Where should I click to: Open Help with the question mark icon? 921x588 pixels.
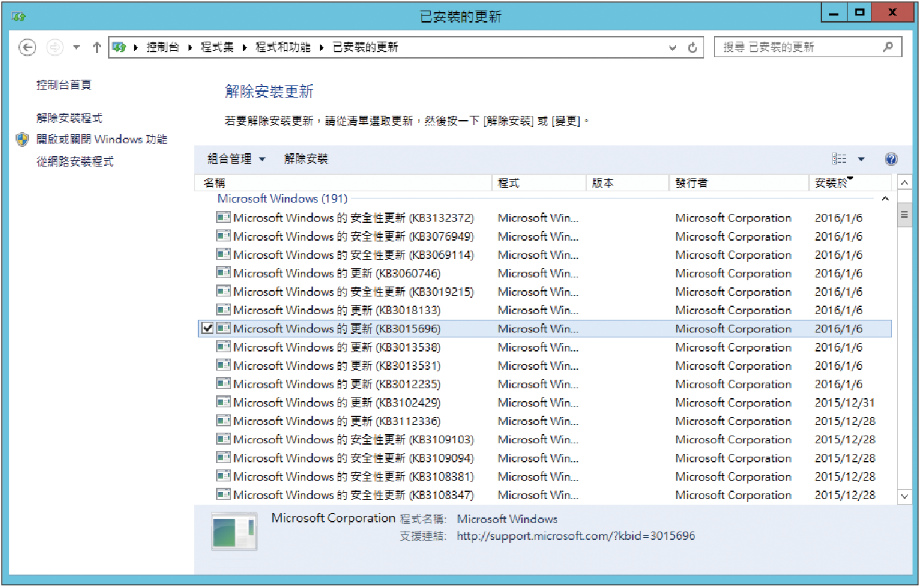point(891,160)
